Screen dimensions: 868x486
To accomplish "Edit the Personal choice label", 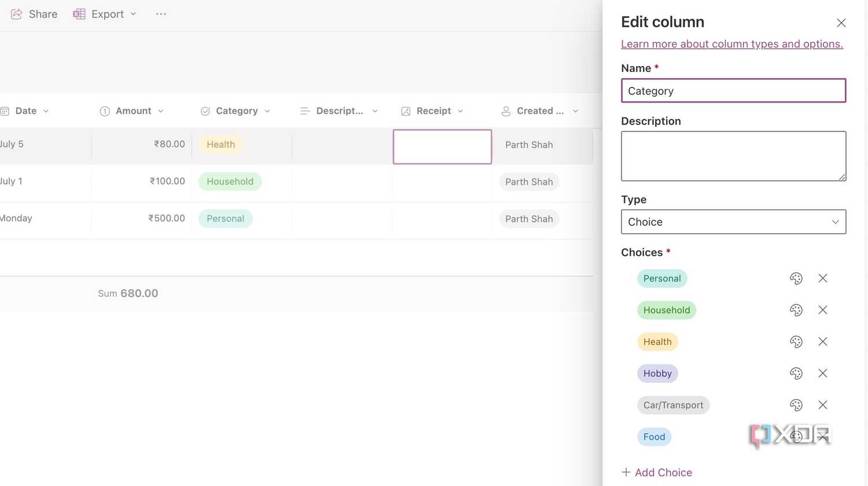I will click(x=662, y=279).
